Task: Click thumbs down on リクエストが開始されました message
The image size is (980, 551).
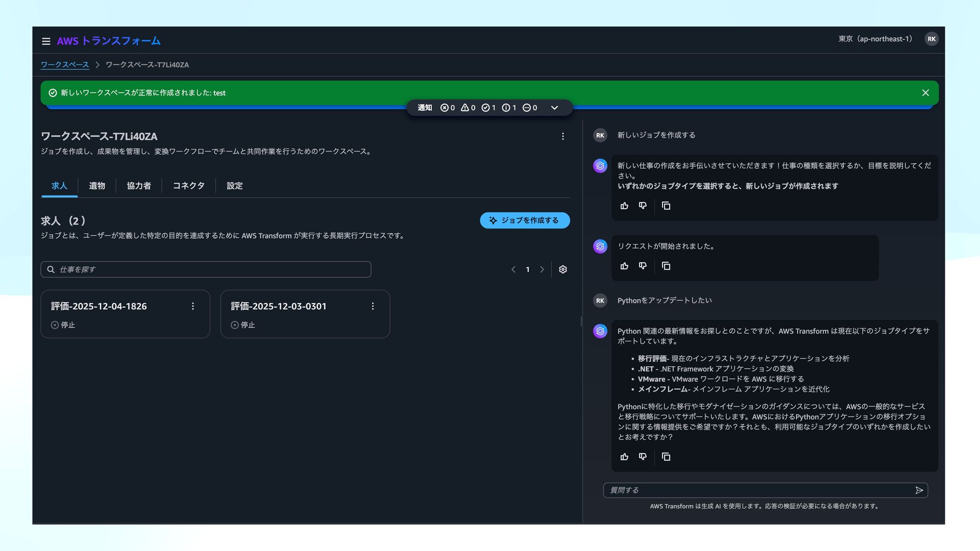Action: [x=643, y=266]
